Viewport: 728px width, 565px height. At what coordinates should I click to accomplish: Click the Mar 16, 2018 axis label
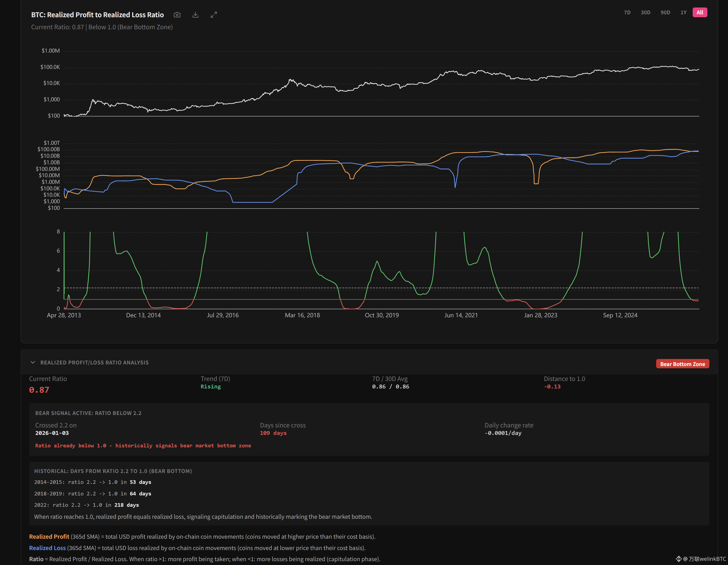(x=302, y=315)
